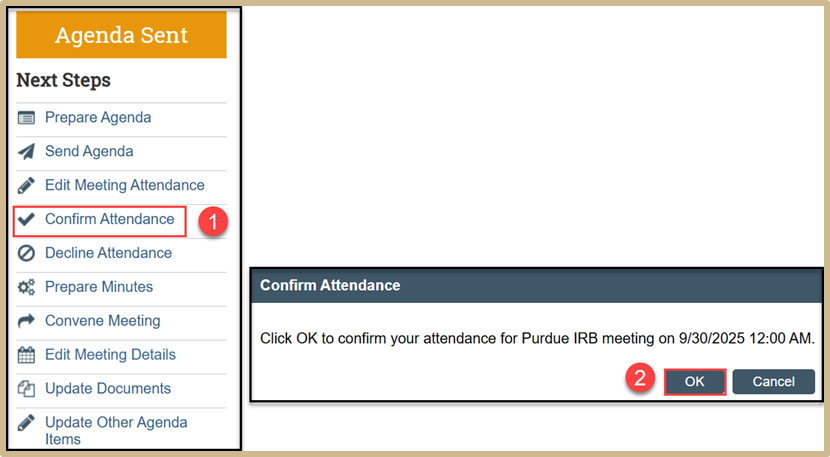Click the Convene Meeting arrow icon
Image resolution: width=830 pixels, height=457 pixels.
click(27, 321)
